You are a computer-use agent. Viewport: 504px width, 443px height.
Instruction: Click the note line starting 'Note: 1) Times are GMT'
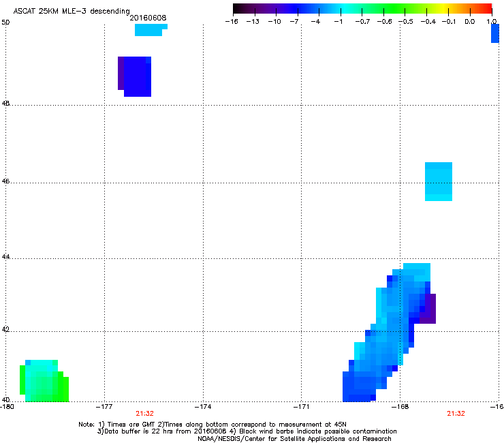tap(212, 425)
